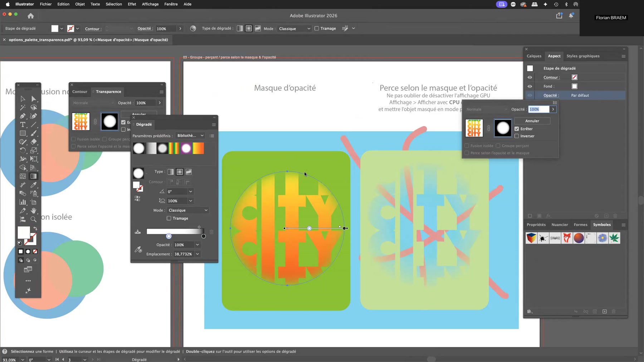Select the Eraser tool
Screen dimensions: 644x362
pos(34,142)
